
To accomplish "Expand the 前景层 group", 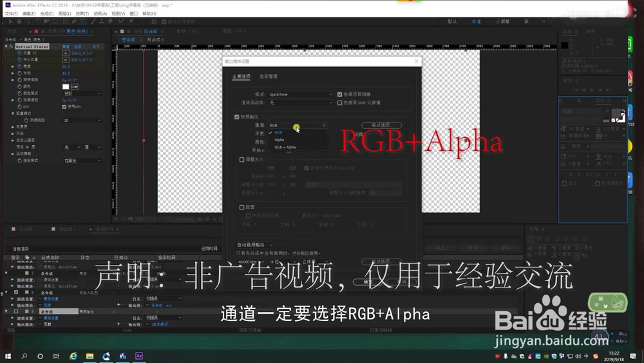I will tap(13, 126).
